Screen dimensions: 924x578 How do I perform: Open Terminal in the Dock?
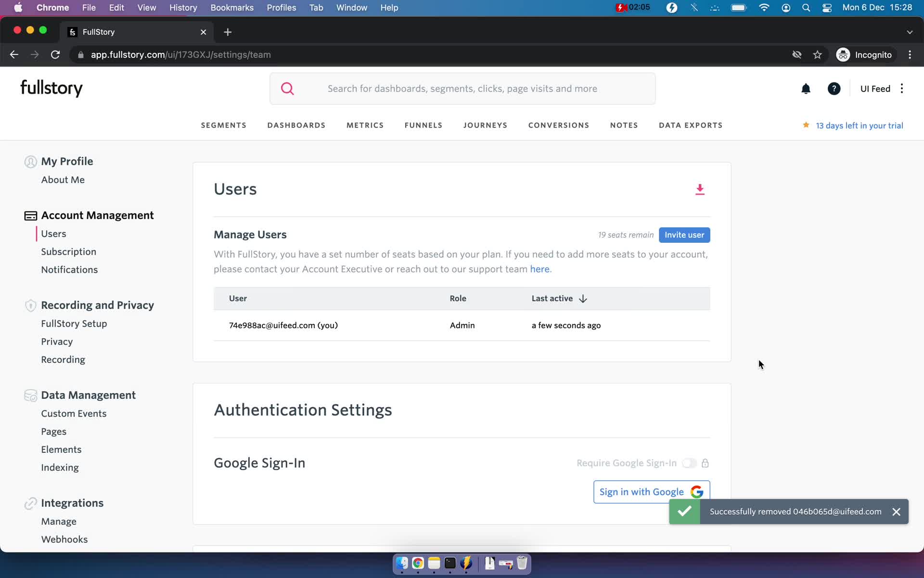pos(450,563)
